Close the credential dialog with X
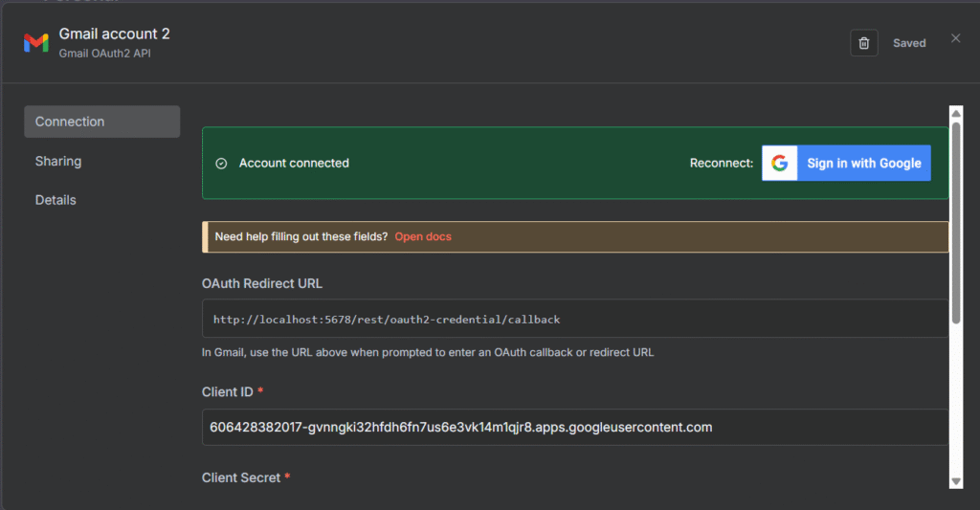The width and height of the screenshot is (980, 510). (955, 38)
